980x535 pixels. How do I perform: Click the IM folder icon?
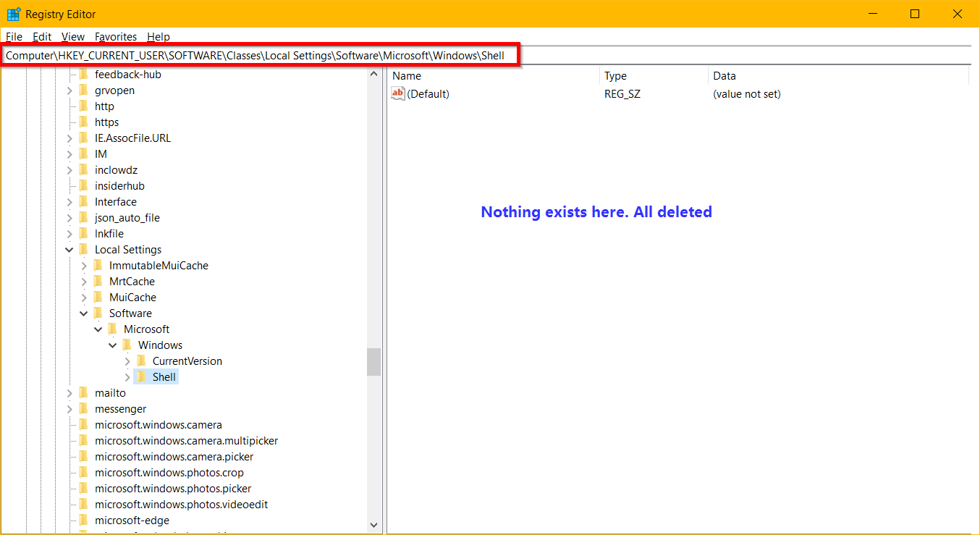click(x=84, y=154)
